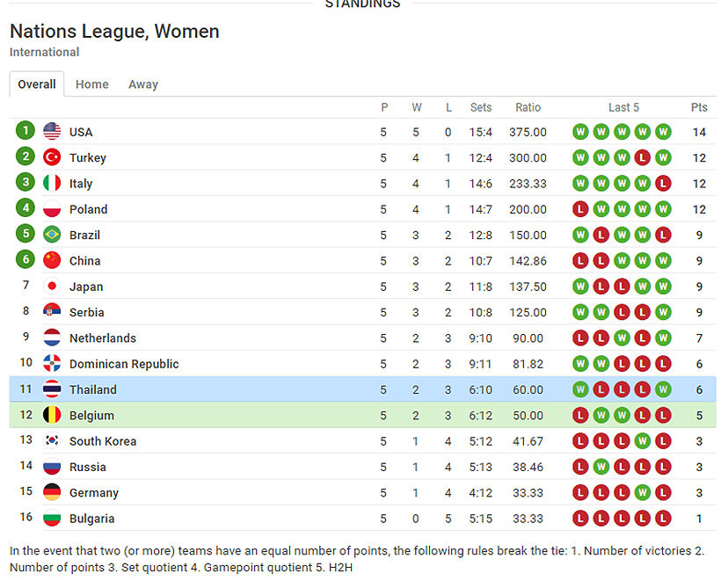Image resolution: width=721 pixels, height=588 pixels.
Task: Open the Netherlands team link
Action: point(103,338)
